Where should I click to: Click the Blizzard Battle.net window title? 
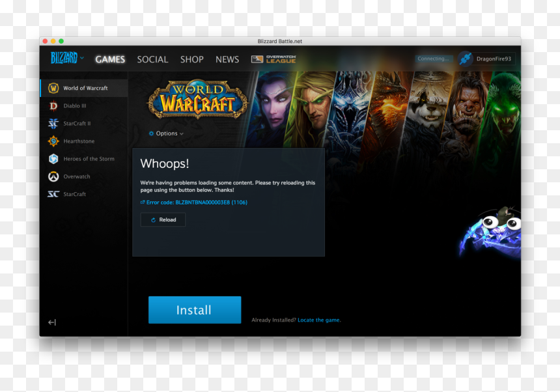tap(279, 42)
